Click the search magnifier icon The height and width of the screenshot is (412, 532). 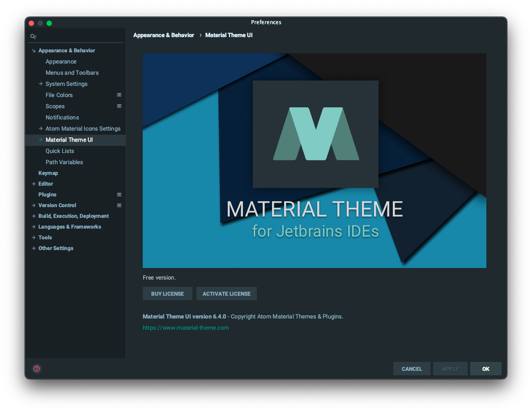33,36
